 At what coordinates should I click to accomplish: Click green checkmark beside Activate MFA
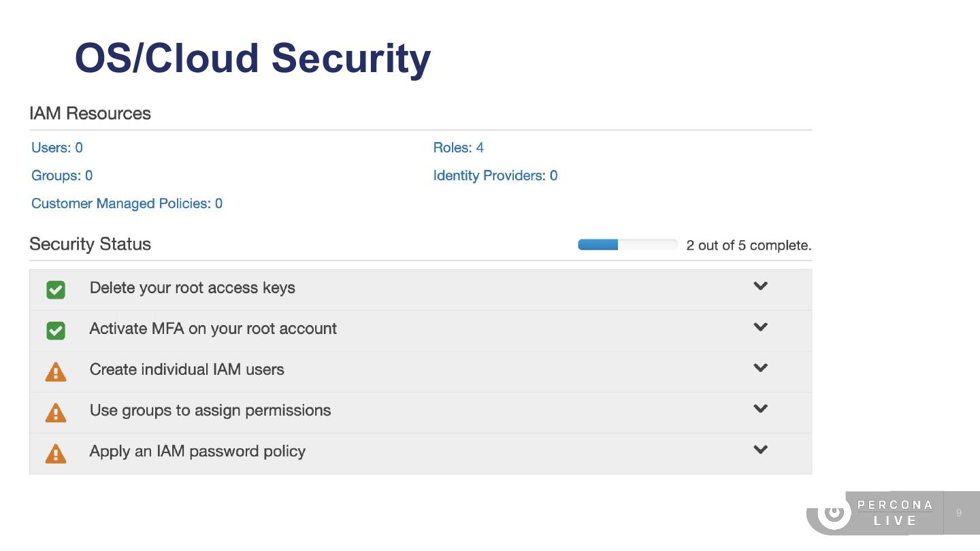(56, 331)
